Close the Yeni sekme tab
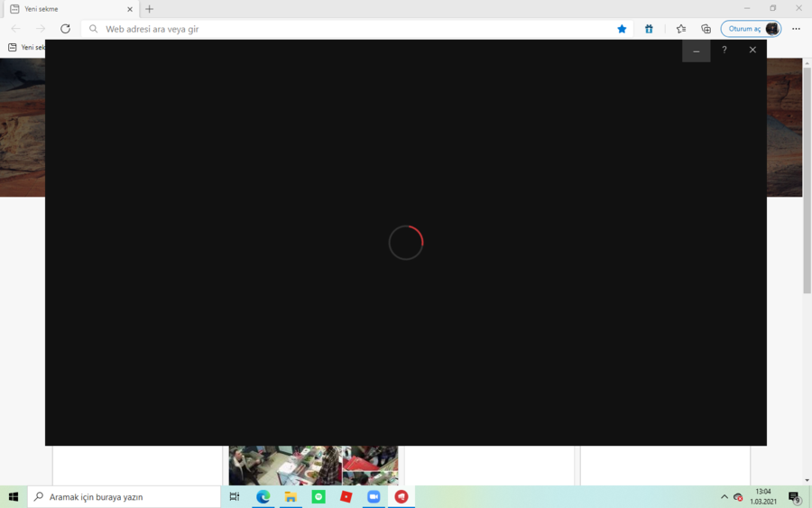The height and width of the screenshot is (508, 812). pos(130,9)
